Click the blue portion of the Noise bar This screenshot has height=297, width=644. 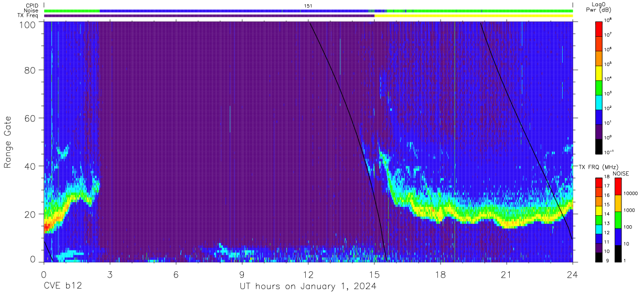234,10
